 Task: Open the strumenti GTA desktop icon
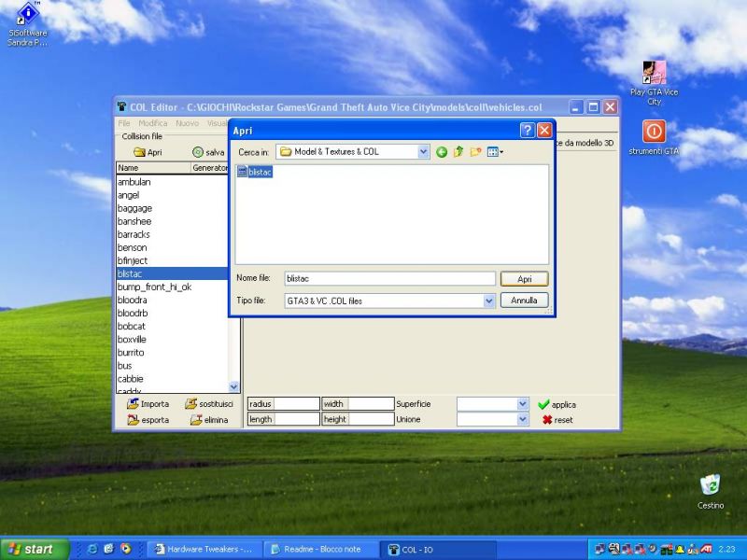click(x=655, y=137)
